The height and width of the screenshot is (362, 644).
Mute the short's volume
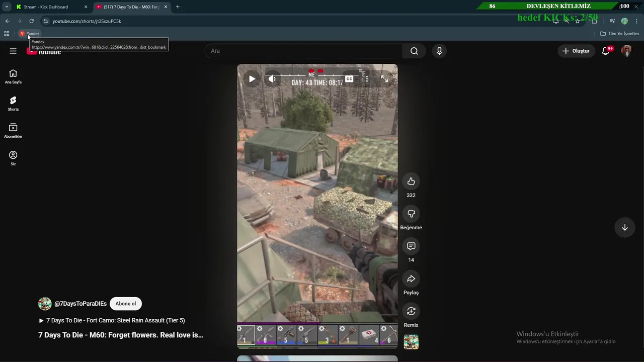[x=272, y=78]
